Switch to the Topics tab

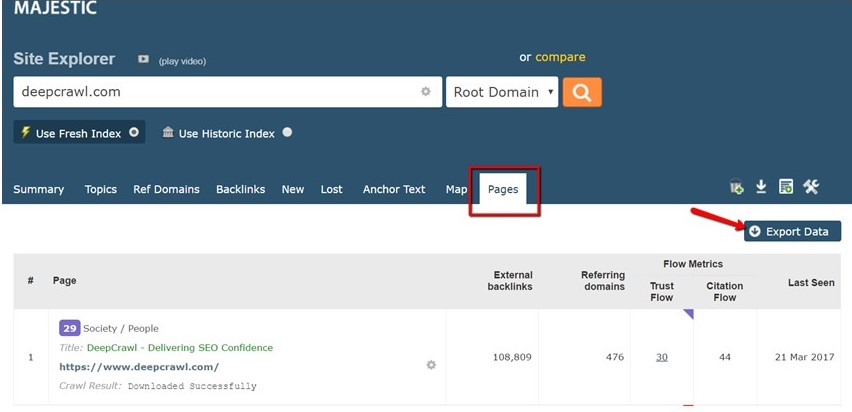[101, 189]
